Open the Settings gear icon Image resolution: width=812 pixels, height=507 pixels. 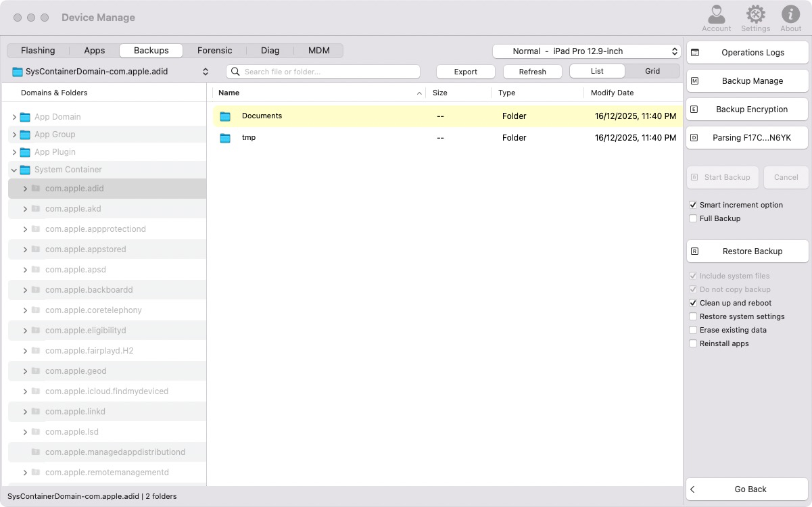pos(755,14)
